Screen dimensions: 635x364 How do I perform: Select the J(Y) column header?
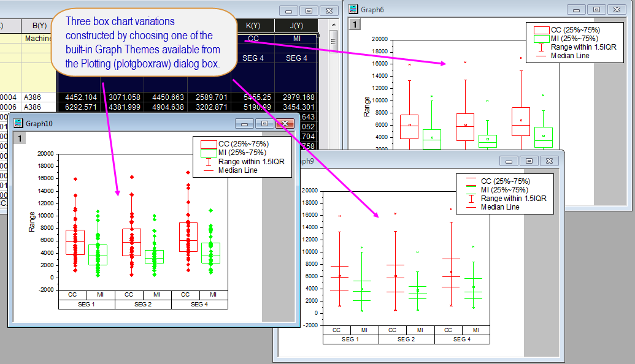click(296, 25)
